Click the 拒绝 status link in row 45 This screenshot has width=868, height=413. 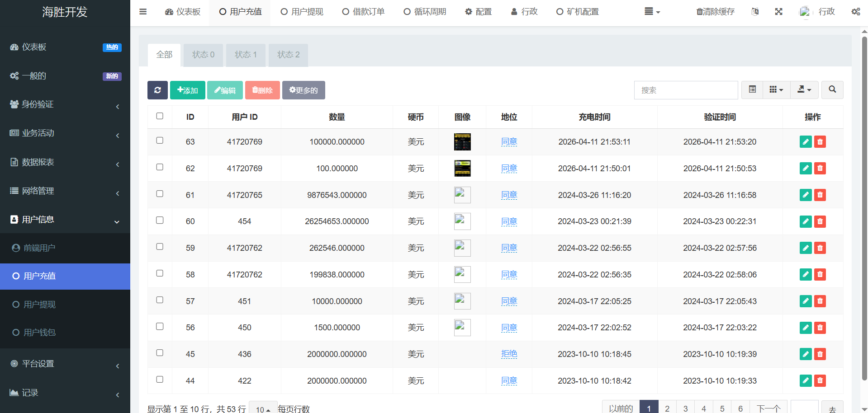tap(509, 354)
